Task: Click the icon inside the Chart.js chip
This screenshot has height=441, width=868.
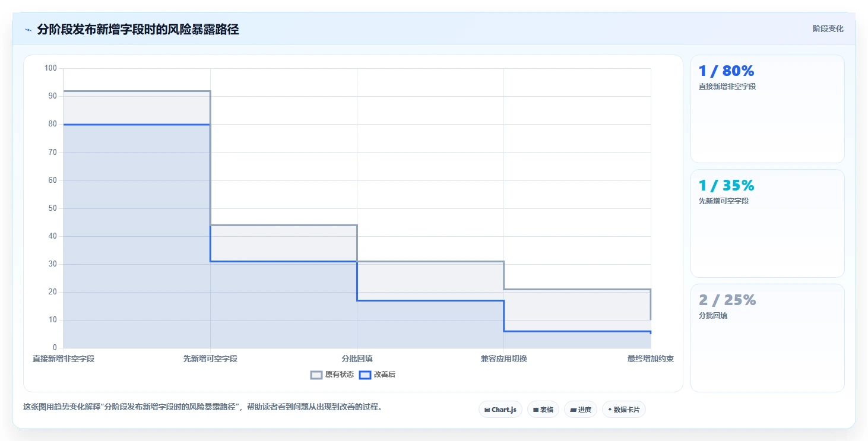Action: click(487, 410)
